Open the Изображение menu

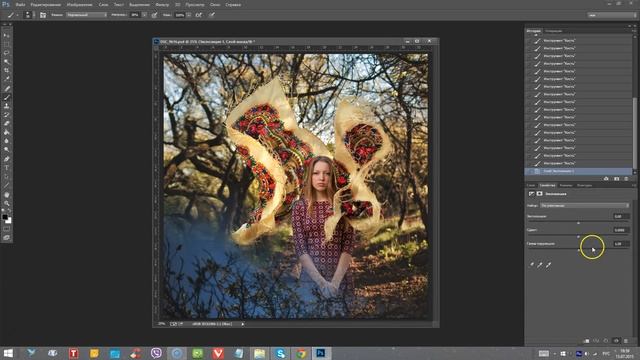click(79, 4)
